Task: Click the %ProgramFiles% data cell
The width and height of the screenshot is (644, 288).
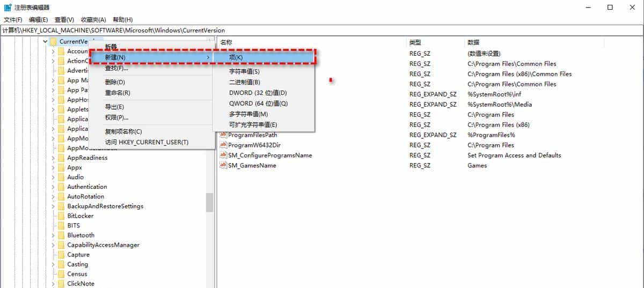Action: click(491, 135)
